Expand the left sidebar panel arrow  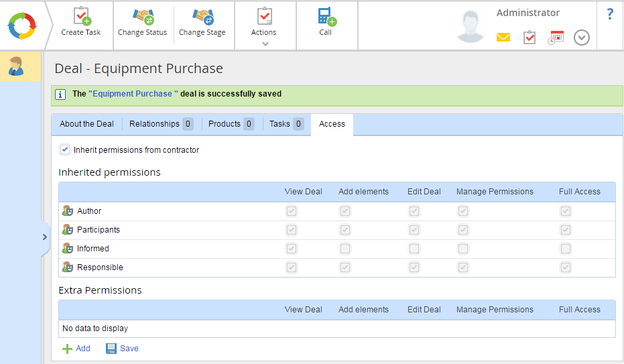click(x=44, y=237)
